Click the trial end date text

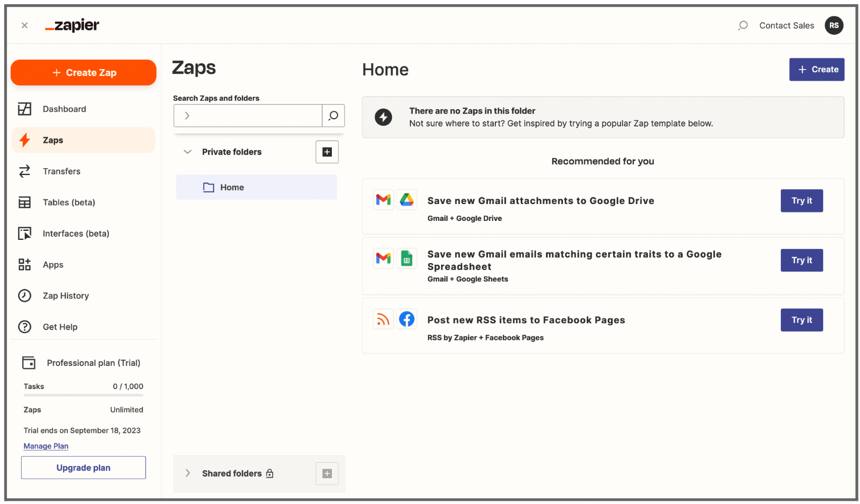coord(82,431)
